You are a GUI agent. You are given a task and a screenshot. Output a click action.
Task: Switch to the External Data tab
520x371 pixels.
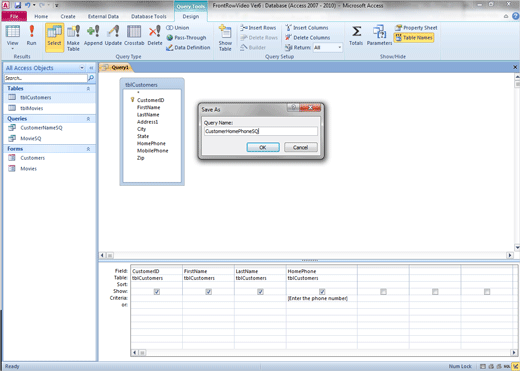point(103,16)
